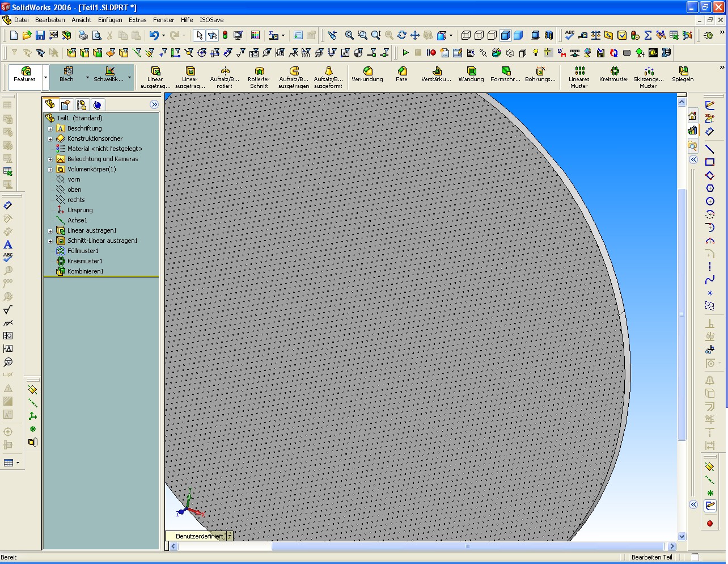Open the Extras menu
The width and height of the screenshot is (728, 564).
click(x=138, y=20)
